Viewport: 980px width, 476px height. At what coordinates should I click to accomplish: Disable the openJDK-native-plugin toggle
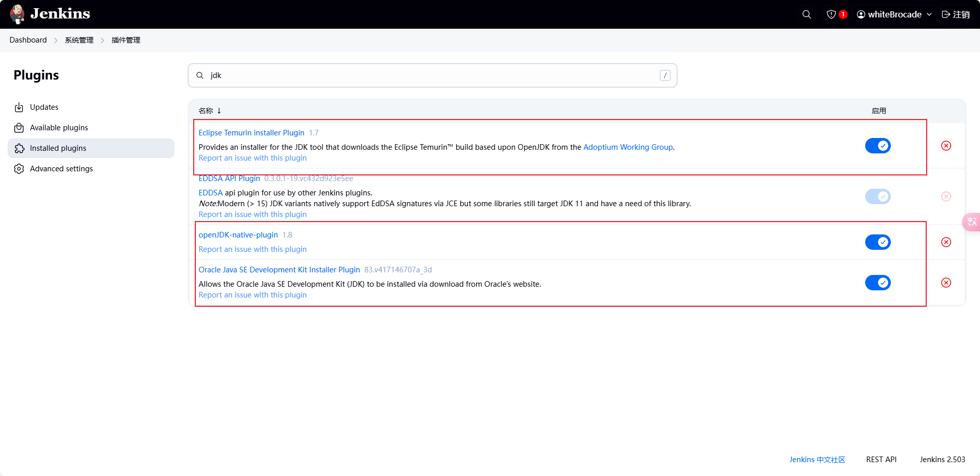[x=878, y=242]
